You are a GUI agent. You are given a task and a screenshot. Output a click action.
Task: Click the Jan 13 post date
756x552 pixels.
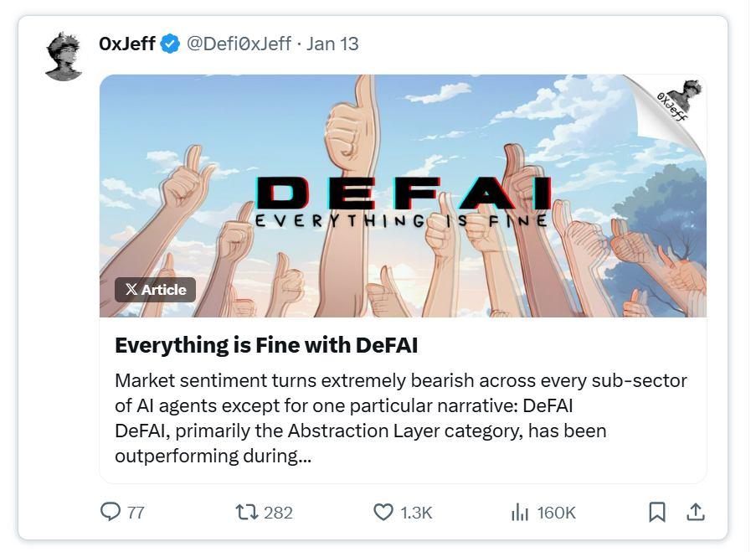click(x=332, y=44)
